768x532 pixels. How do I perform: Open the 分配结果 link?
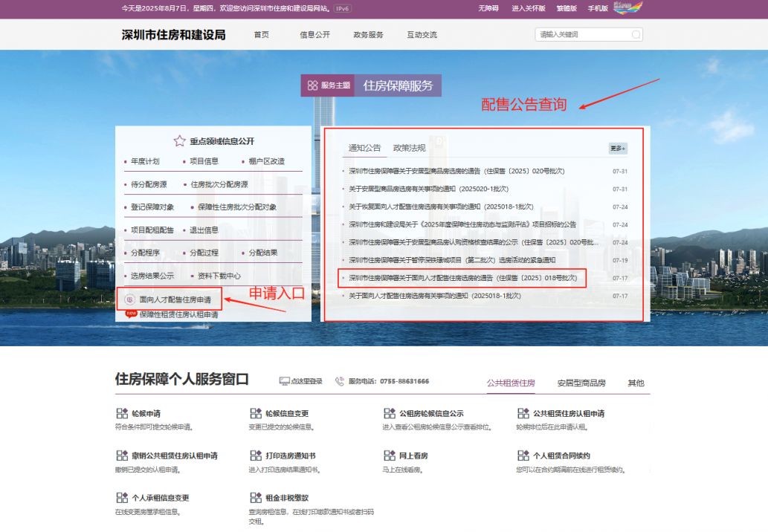coord(263,253)
